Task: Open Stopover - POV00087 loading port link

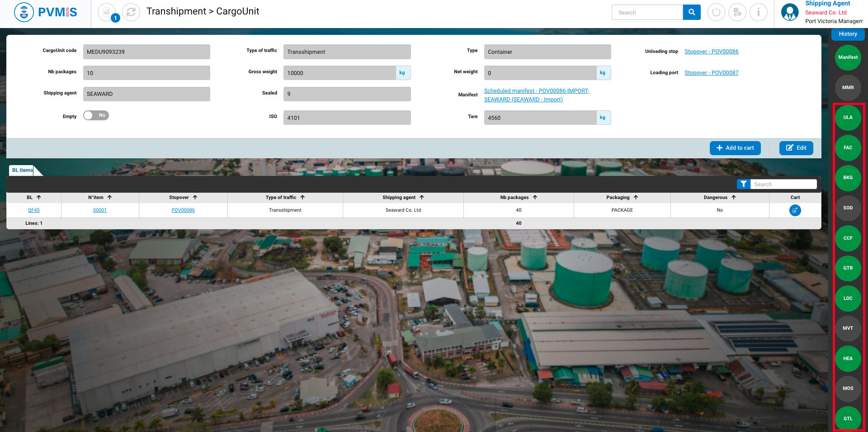Action: tap(711, 73)
